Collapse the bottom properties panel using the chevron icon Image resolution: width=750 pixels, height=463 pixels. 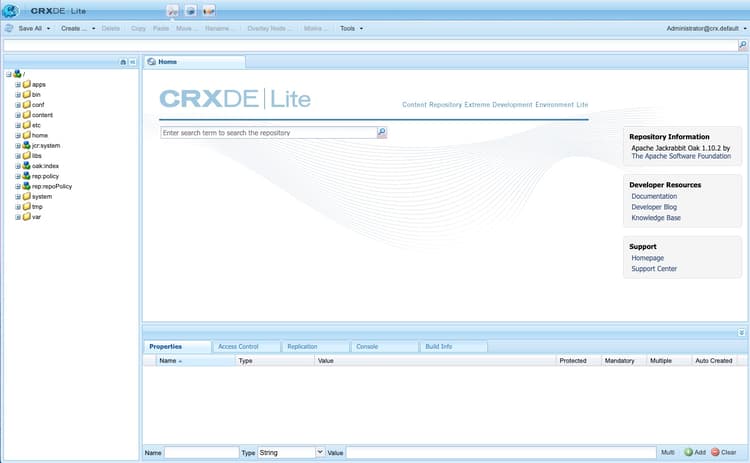(741, 332)
